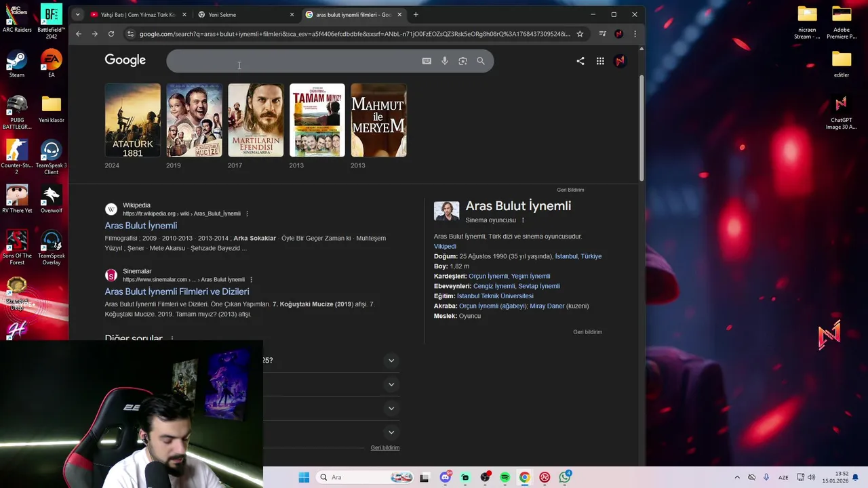Screen dimensions: 868x488
Task: Open the Atatürk 1881 movie poster
Action: (133, 120)
